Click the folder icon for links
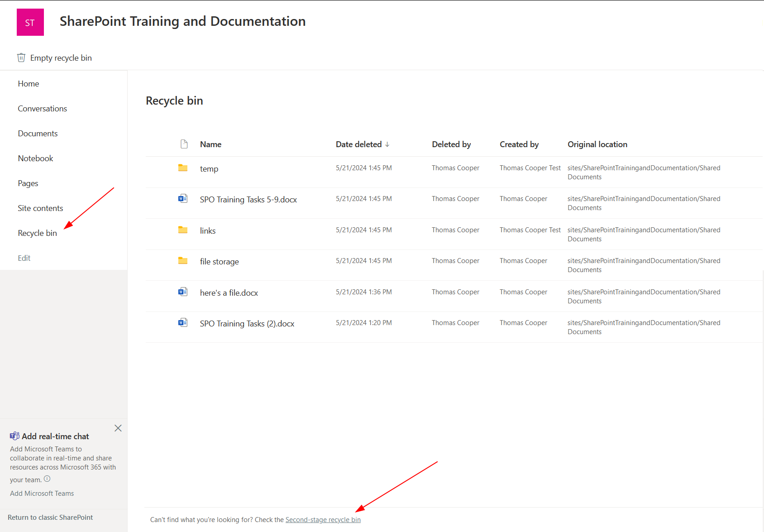This screenshot has height=532, width=764. point(183,230)
